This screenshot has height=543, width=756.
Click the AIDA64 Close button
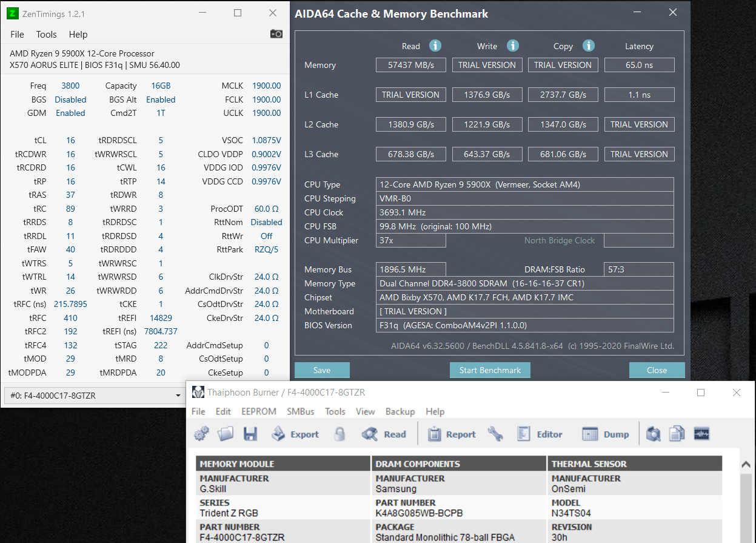click(657, 370)
